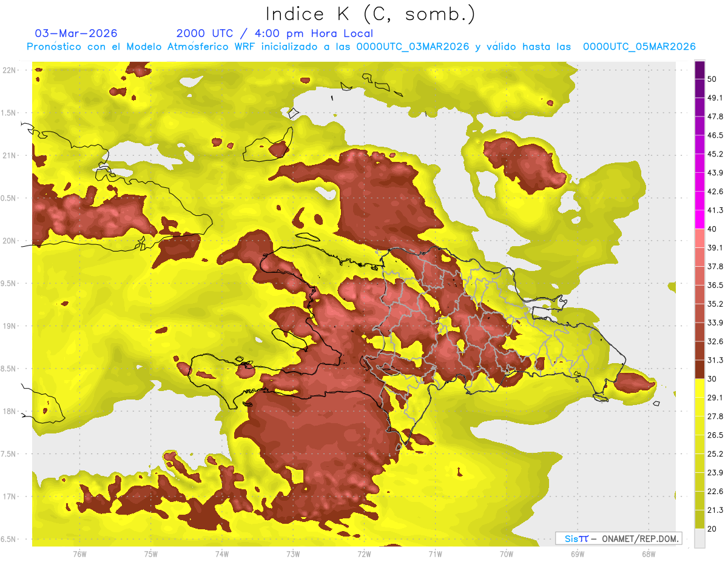Click the colorbar value '26.5'
The height and width of the screenshot is (562, 728).
[x=715, y=436]
